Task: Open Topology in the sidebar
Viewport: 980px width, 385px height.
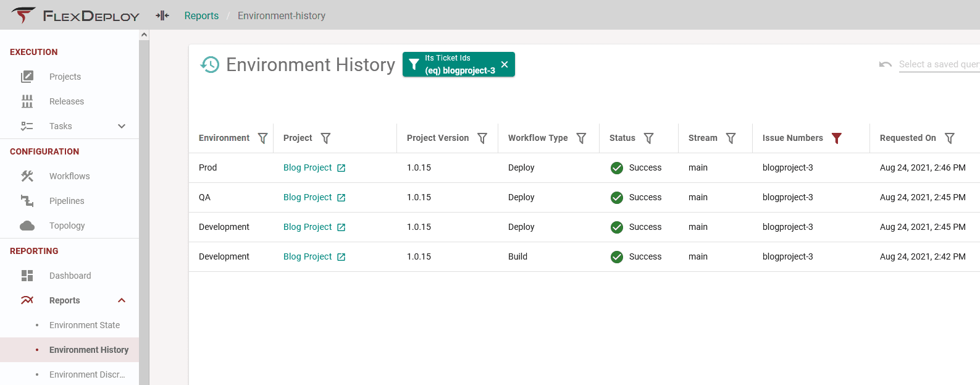Action: (x=67, y=226)
